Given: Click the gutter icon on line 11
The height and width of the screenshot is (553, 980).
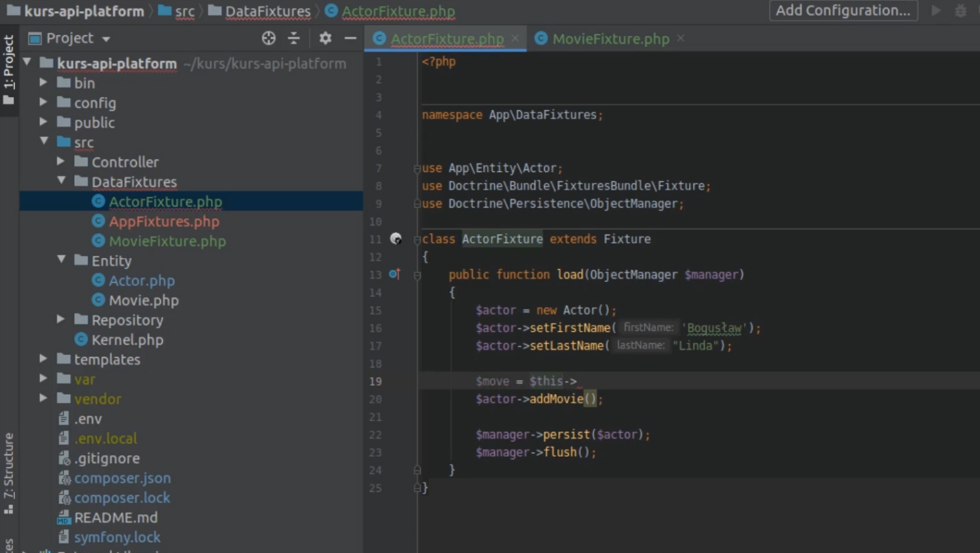Looking at the screenshot, I should click(396, 239).
